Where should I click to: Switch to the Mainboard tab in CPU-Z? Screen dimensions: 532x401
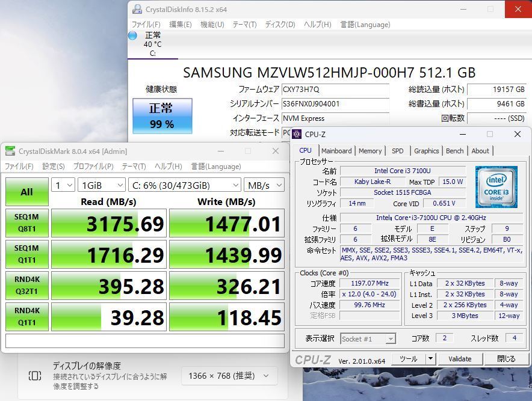[x=336, y=151]
